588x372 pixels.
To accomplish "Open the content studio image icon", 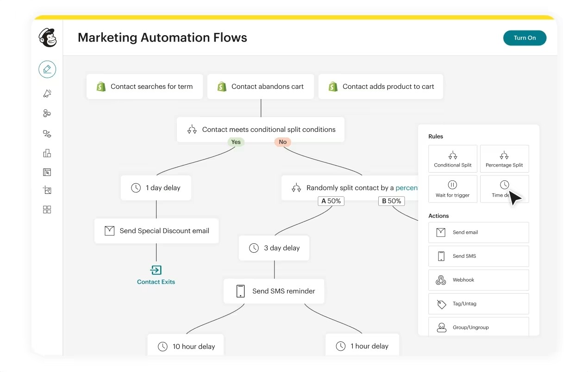I will (x=47, y=190).
